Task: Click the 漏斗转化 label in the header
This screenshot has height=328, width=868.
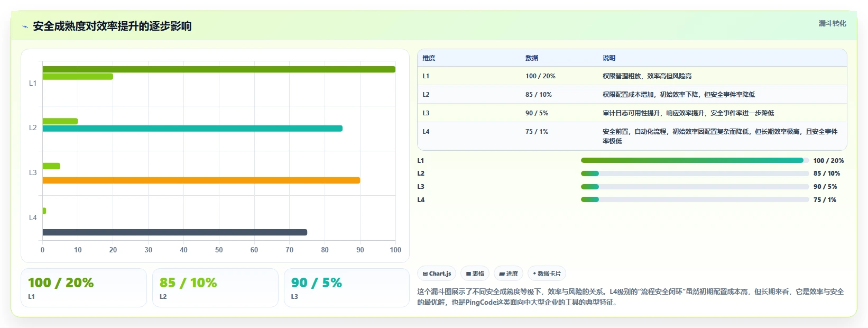Action: (832, 23)
